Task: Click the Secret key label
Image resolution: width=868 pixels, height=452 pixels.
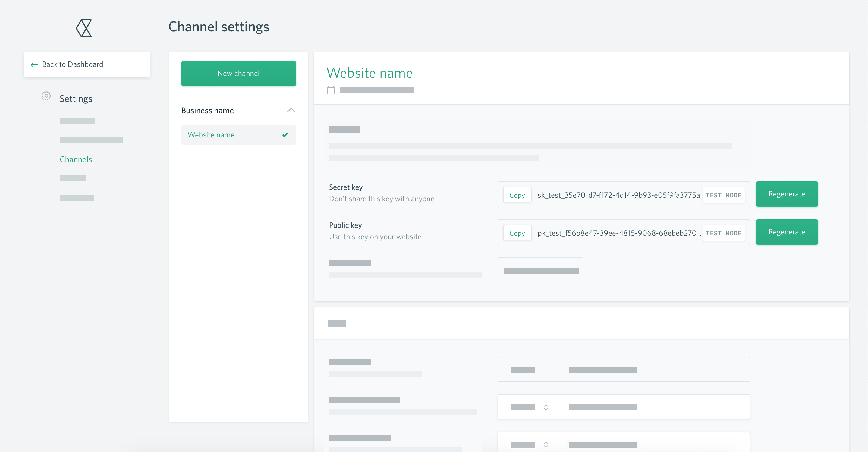Action: (x=346, y=187)
